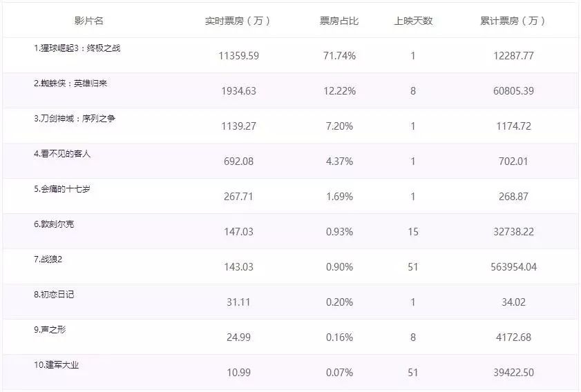Screen dimensions: 581x392
Task: Select film title 7.战狼2
Action: tap(48, 259)
